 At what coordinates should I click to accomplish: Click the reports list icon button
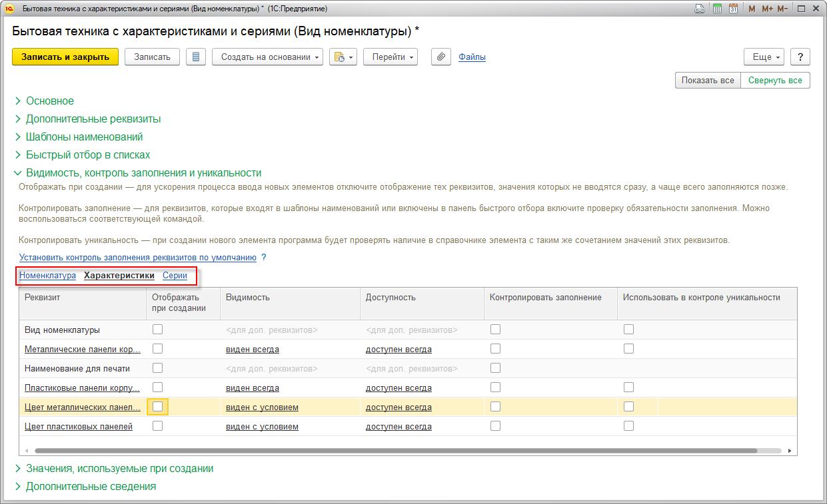[195, 57]
